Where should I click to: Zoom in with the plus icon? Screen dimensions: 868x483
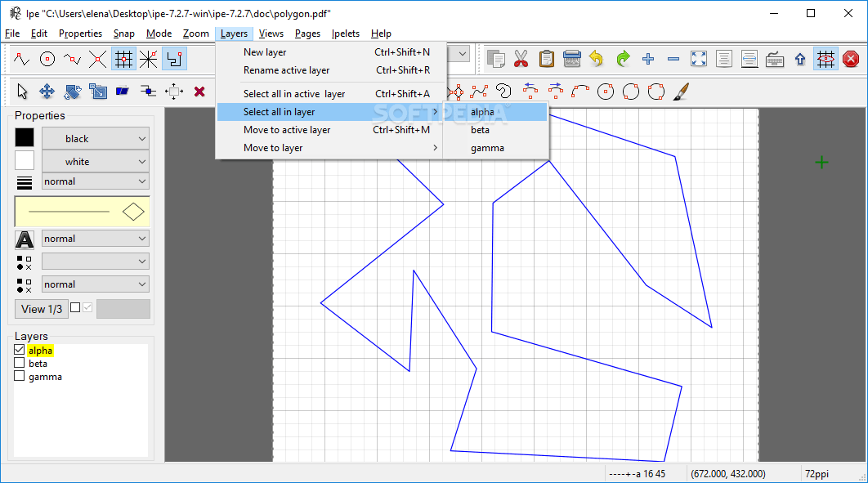point(648,59)
